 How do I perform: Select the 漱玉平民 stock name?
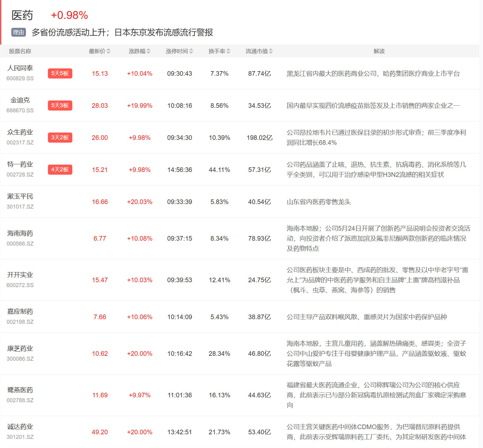pyautogui.click(x=20, y=196)
